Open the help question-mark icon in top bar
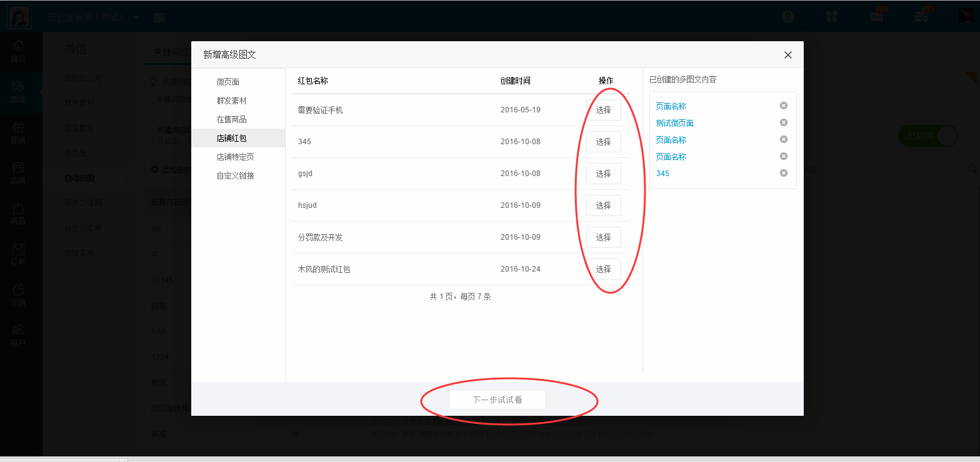 tap(788, 17)
